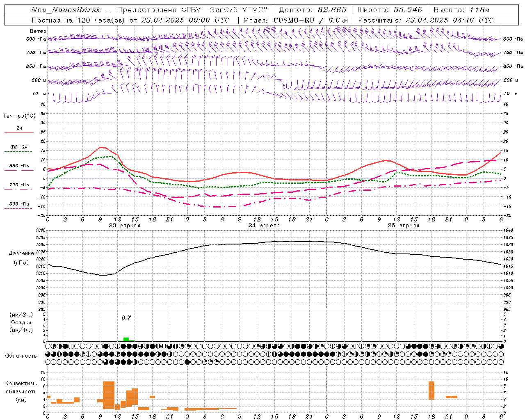Select the 24 апреля date label
This screenshot has width=525, height=420.
pos(264,226)
